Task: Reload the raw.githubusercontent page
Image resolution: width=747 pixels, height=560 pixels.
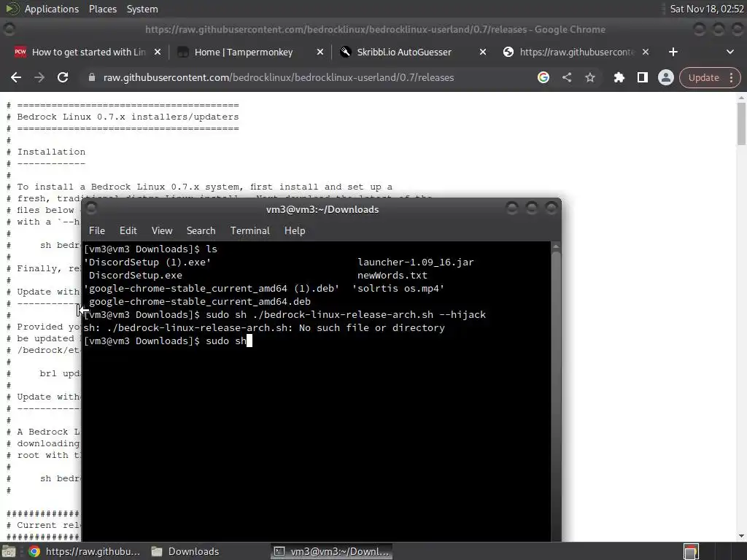Action: pyautogui.click(x=63, y=77)
